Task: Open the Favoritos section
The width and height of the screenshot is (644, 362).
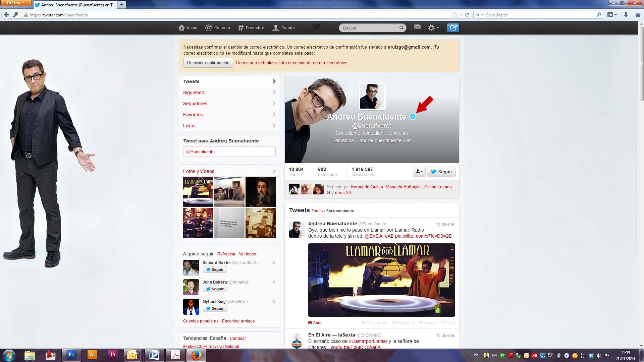Action: [193, 115]
